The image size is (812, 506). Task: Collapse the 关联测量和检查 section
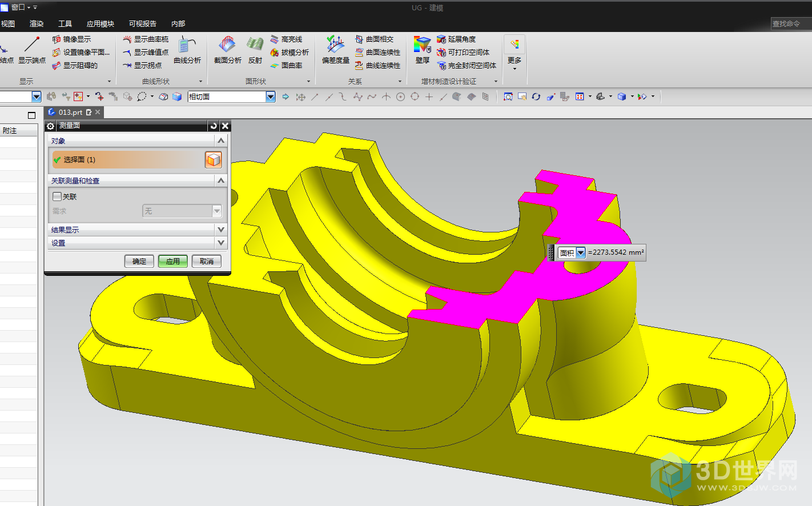(x=221, y=180)
